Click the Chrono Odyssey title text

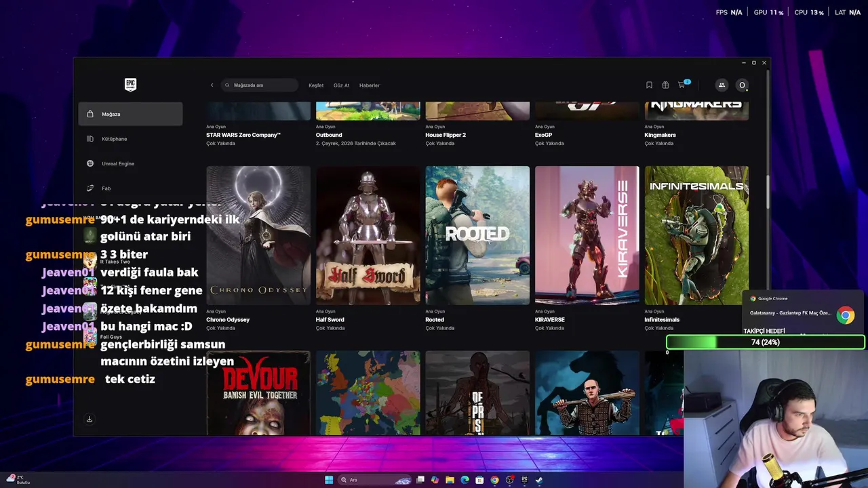228,320
